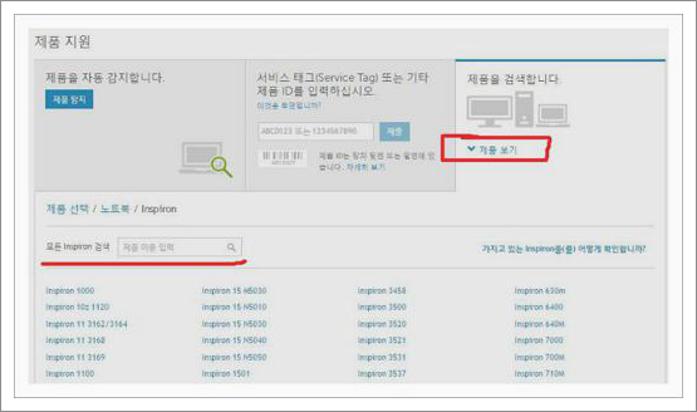
Task: Open the Inspiron 1501 link
Action: (225, 374)
